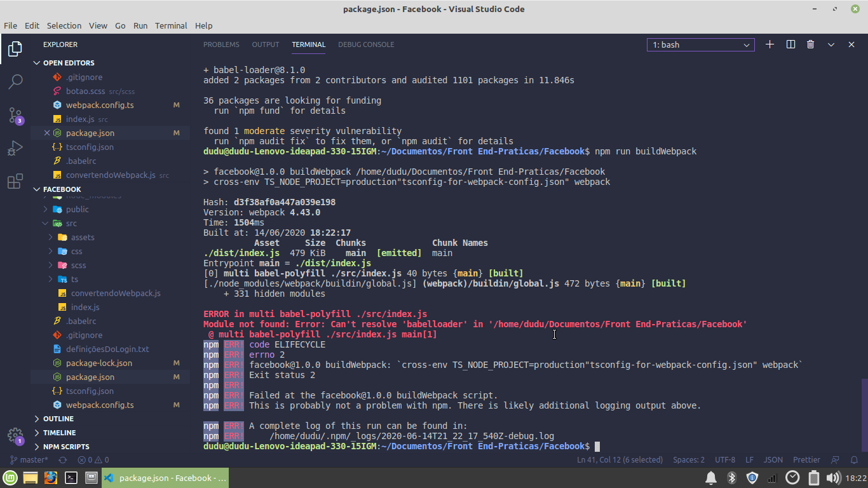Open the File menu

tap(11, 25)
